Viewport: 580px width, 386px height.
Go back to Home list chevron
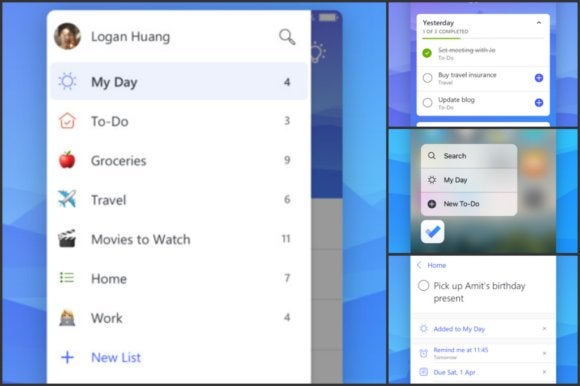pos(419,265)
